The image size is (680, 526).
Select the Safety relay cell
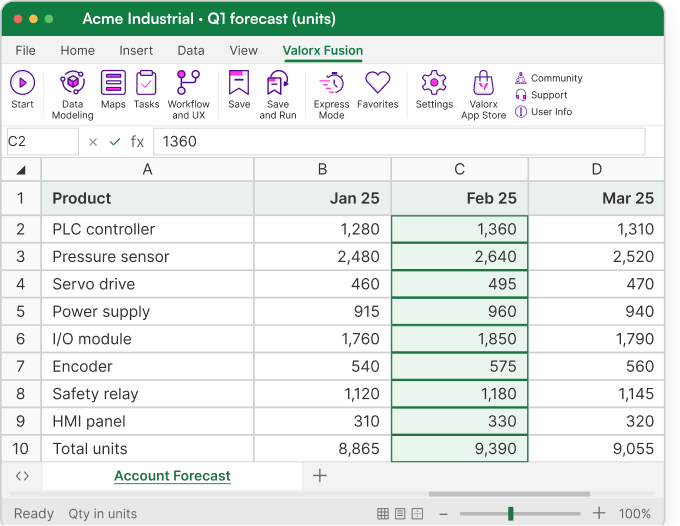click(x=147, y=394)
